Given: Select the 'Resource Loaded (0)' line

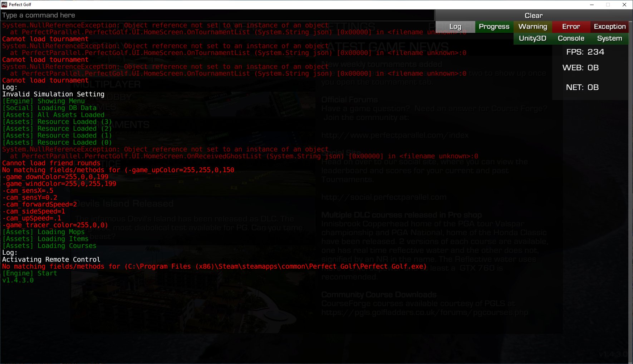Looking at the screenshot, I should coord(57,143).
